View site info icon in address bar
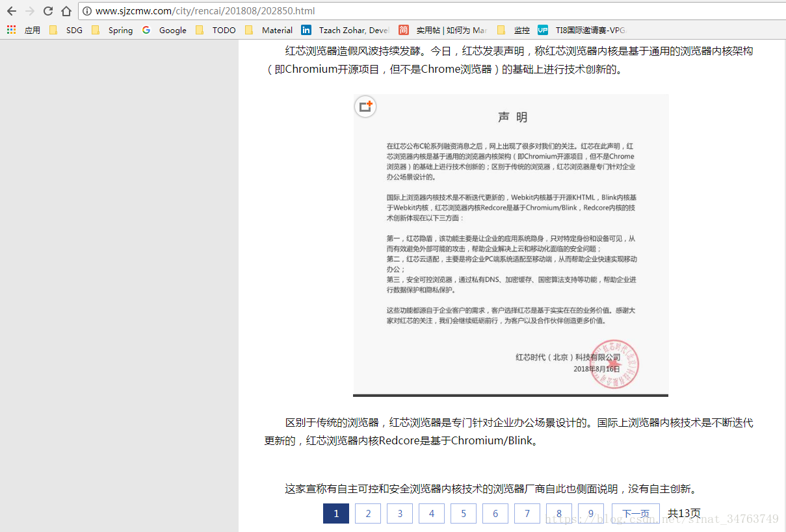This screenshot has height=532, width=786. tap(87, 11)
